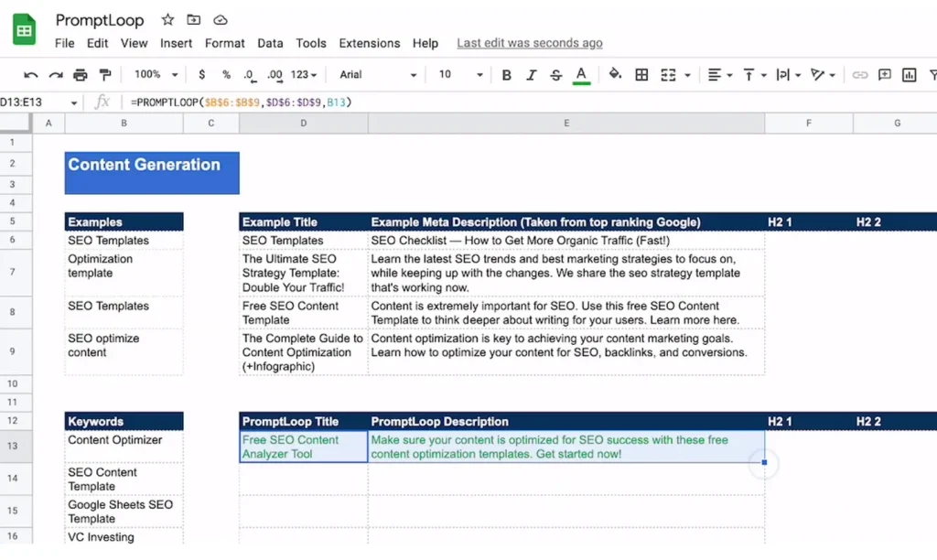Click the Print icon in the toolbar

(x=81, y=75)
